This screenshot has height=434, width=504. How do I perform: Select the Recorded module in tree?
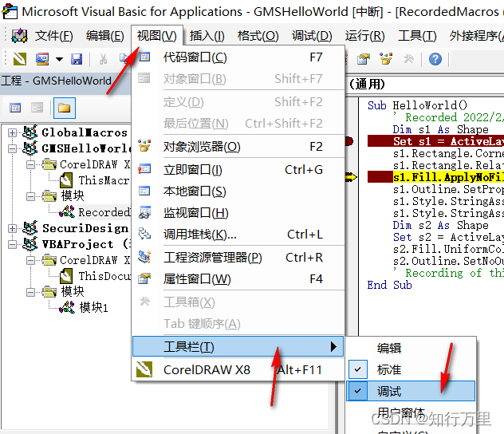pyautogui.click(x=104, y=212)
